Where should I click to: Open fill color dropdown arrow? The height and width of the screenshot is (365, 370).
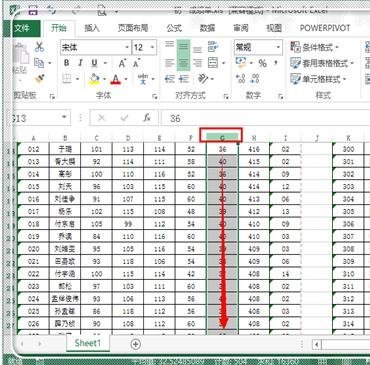pyautogui.click(x=105, y=79)
